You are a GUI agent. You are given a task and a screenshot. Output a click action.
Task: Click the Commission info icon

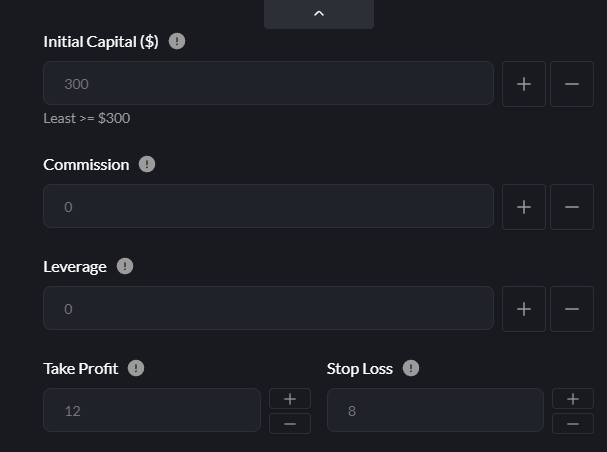pyautogui.click(x=147, y=164)
